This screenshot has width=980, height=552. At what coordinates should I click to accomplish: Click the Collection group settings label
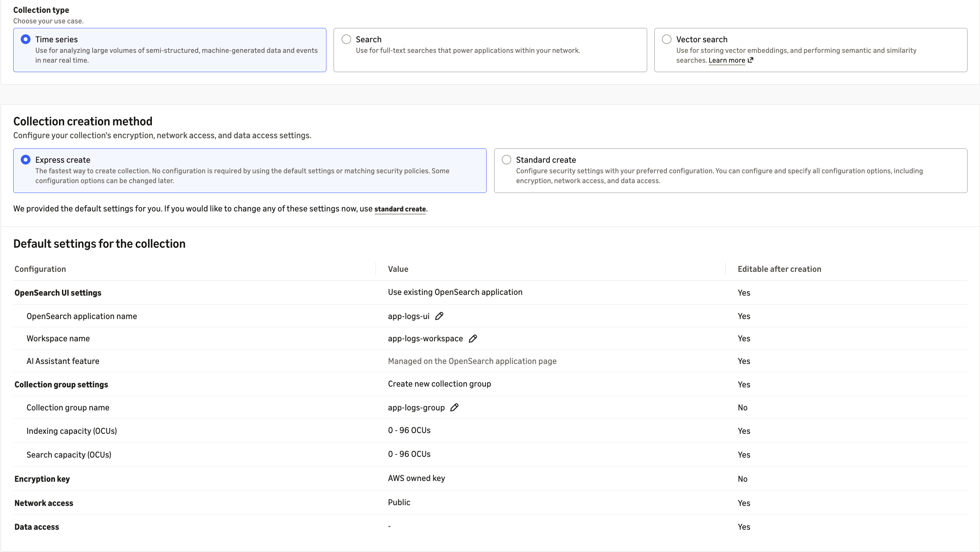[x=61, y=384]
